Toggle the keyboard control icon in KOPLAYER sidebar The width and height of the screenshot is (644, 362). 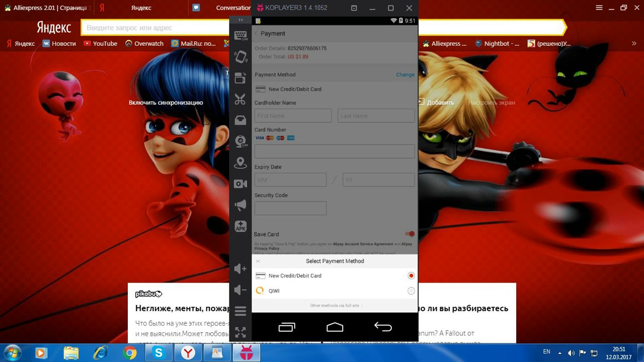click(240, 35)
